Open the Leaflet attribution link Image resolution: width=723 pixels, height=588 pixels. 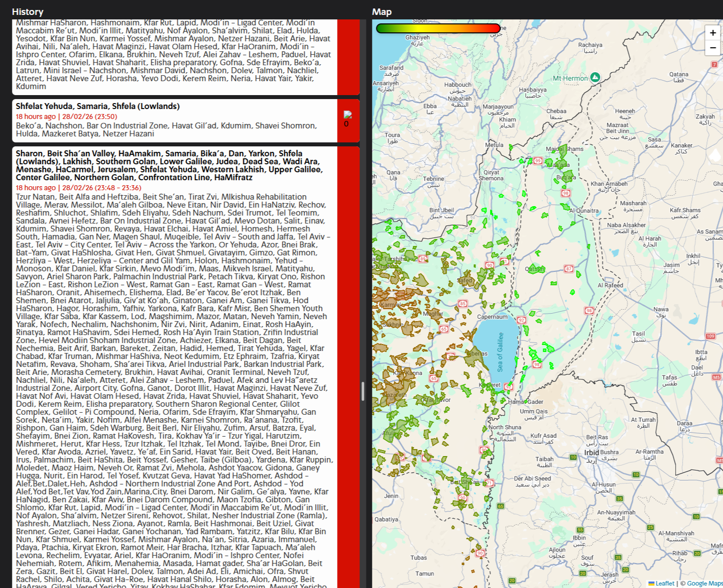coord(665,584)
